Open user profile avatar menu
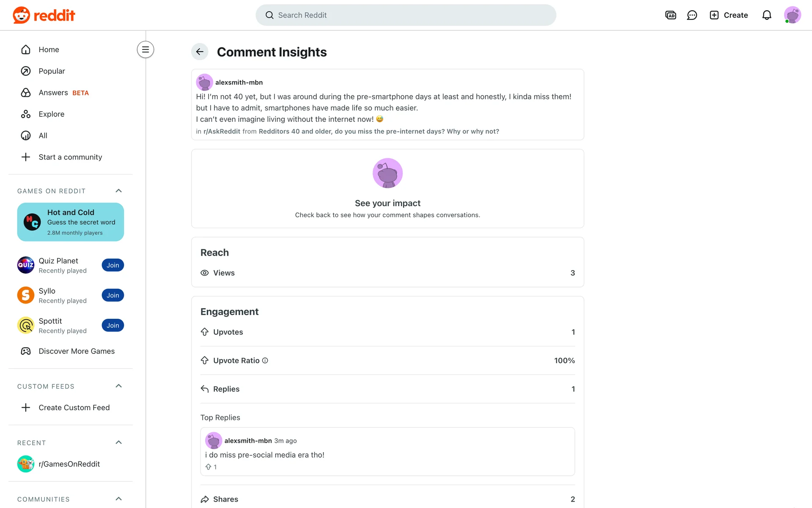The height and width of the screenshot is (508, 812). click(792, 15)
